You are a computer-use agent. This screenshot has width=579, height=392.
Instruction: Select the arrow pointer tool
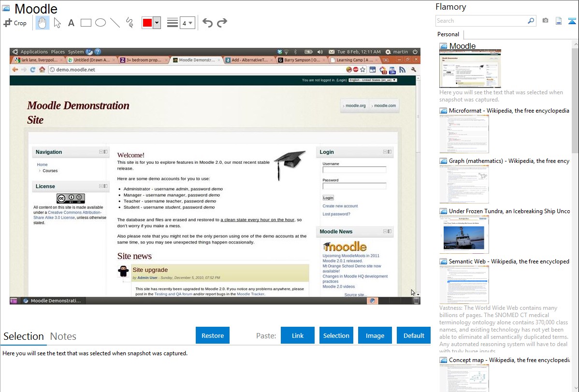(x=57, y=23)
